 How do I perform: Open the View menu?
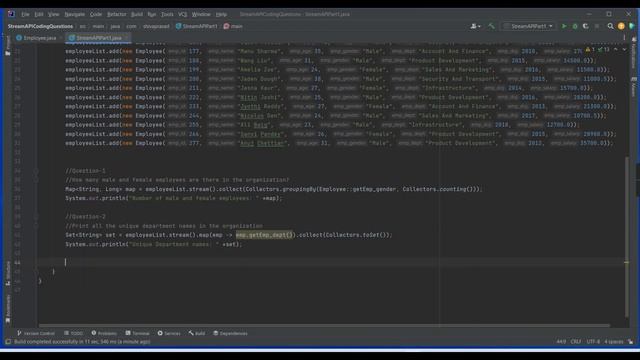53,14
